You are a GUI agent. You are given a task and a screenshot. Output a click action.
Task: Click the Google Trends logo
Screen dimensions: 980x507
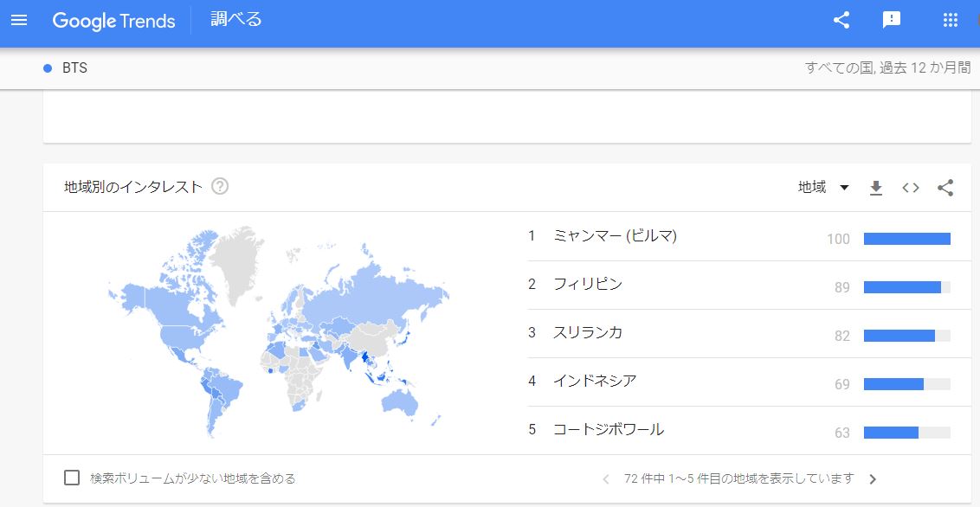pos(113,21)
